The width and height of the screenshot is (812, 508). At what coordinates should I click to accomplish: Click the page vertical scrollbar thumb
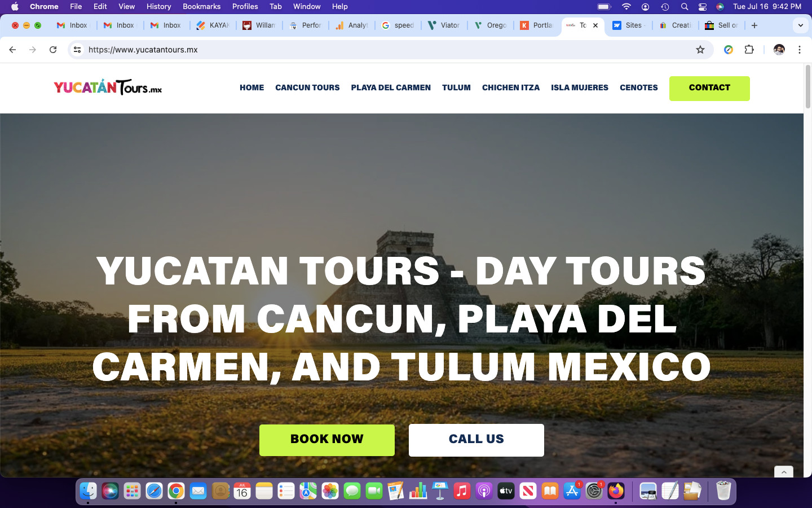[x=807, y=86]
